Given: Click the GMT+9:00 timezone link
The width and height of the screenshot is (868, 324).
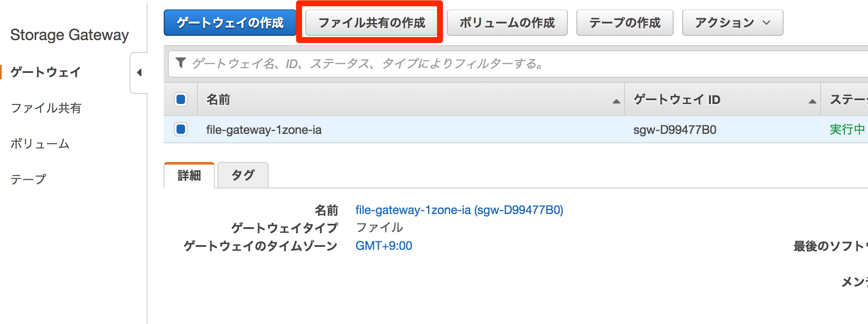Looking at the screenshot, I should (x=383, y=246).
